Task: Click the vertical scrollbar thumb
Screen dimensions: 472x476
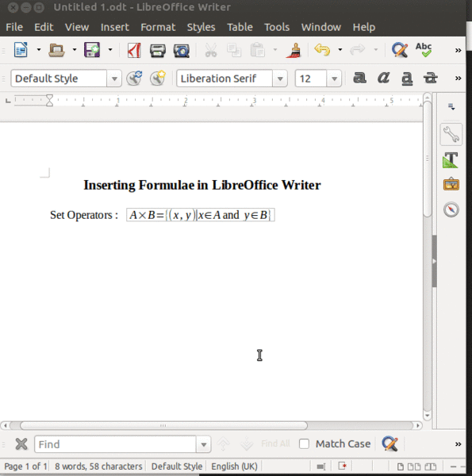Action: point(428,158)
